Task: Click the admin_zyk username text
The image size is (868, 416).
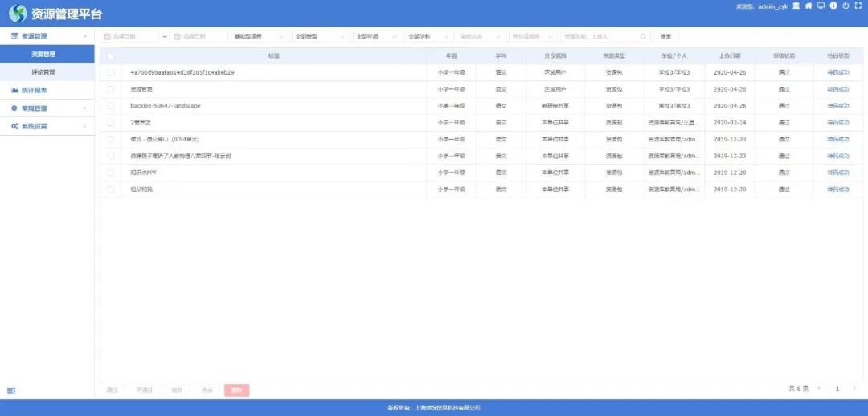Action: click(773, 6)
